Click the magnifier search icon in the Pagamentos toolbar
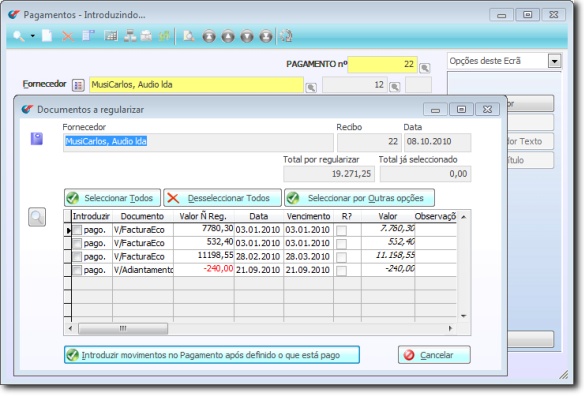Viewport: 584px width, 397px height. pos(19,36)
